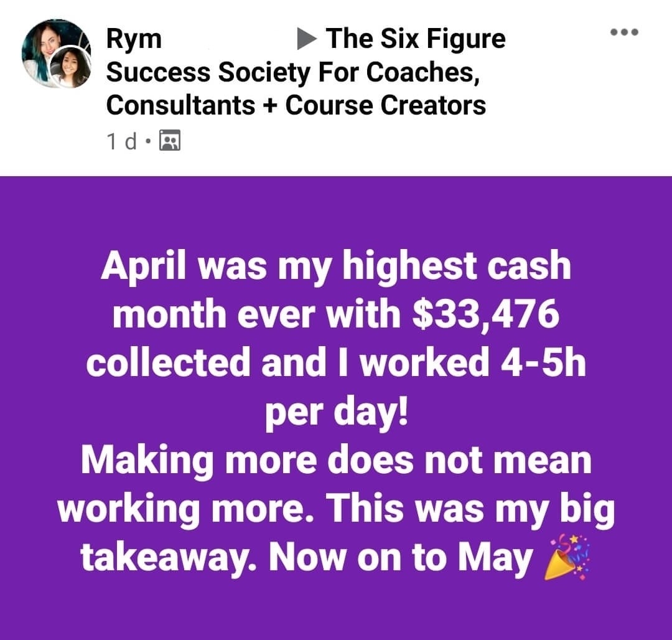Open 'The Six Figure' group link
This screenshot has width=672, height=640.
[x=415, y=39]
